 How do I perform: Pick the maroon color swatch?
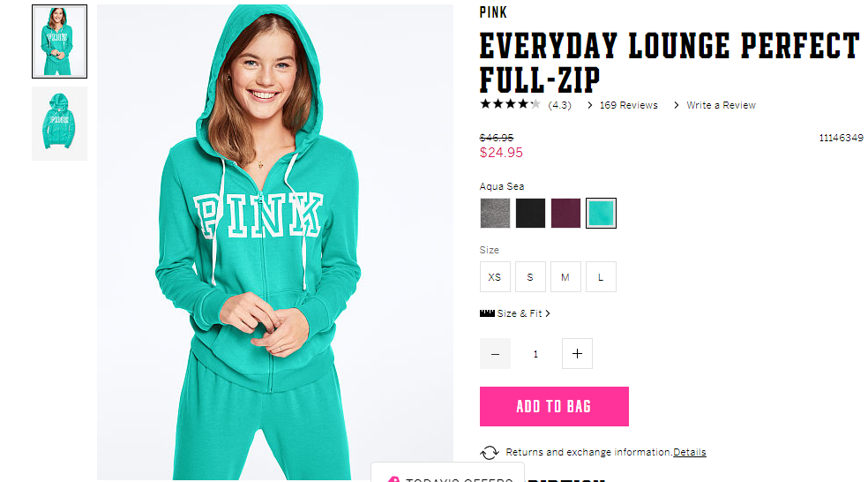[x=565, y=214]
